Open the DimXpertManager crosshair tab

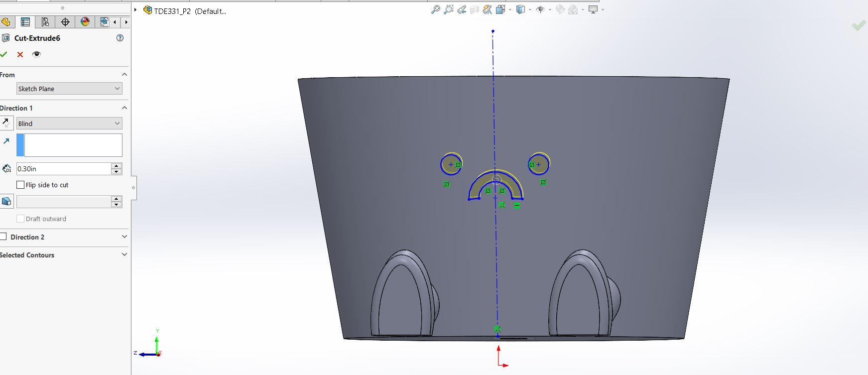click(65, 22)
